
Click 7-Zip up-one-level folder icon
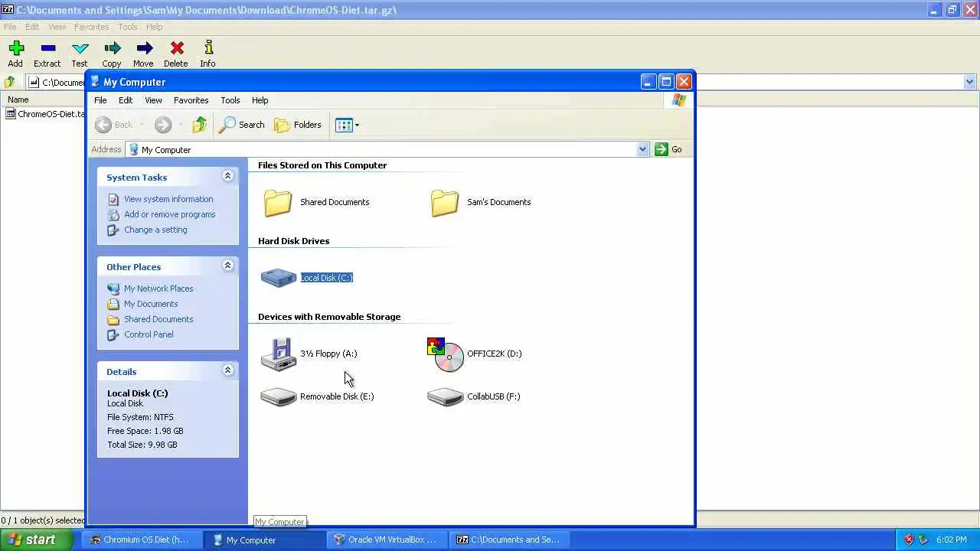click(x=10, y=82)
